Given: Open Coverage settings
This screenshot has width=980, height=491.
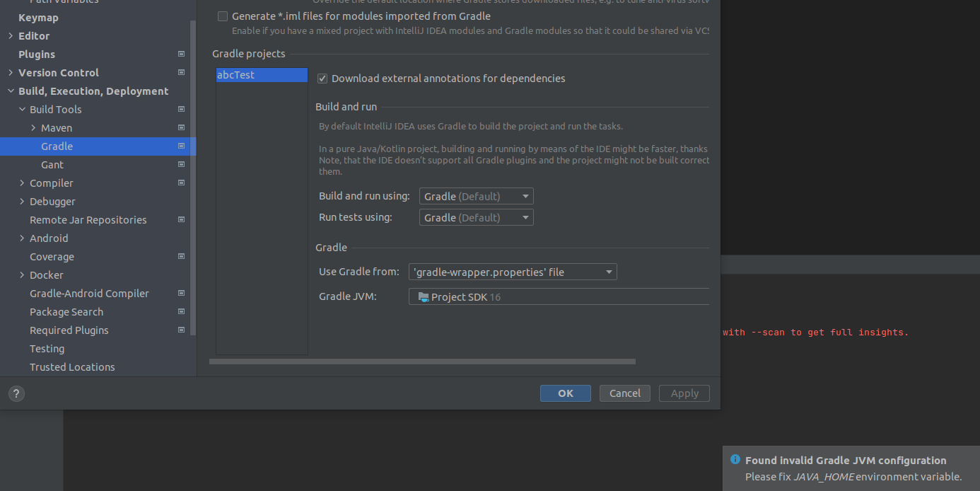Looking at the screenshot, I should pyautogui.click(x=52, y=256).
